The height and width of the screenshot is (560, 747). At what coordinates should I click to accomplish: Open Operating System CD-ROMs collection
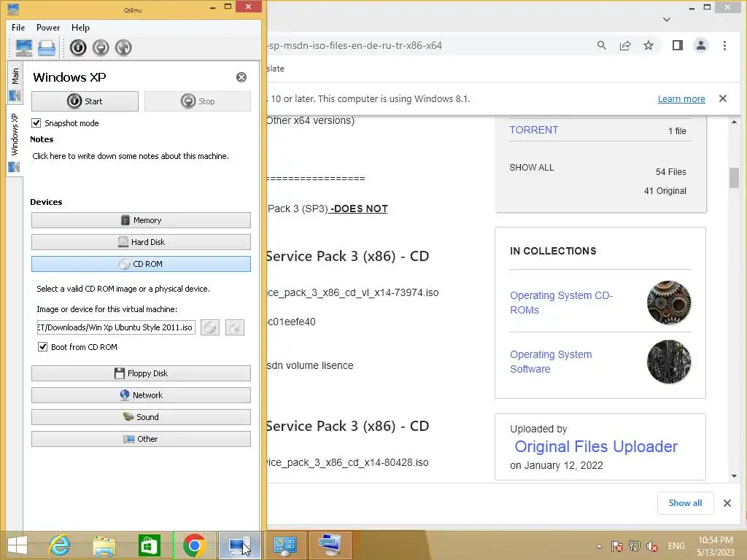coord(561,303)
